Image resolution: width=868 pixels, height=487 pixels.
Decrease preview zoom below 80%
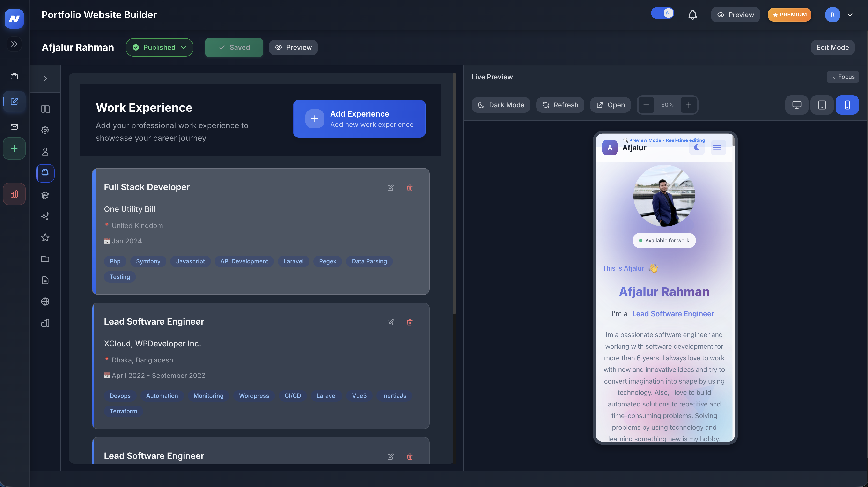(x=646, y=105)
